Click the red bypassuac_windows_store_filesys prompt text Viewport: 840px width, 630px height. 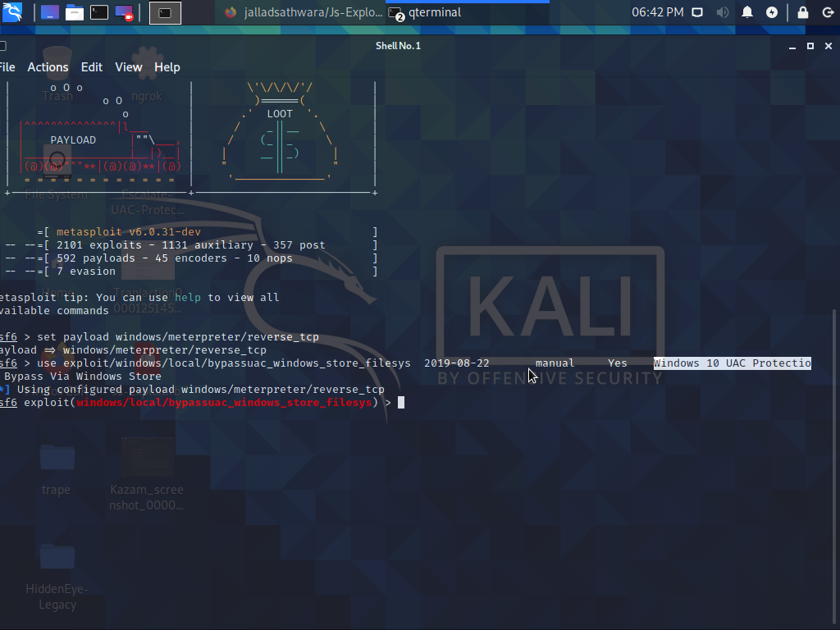224,402
